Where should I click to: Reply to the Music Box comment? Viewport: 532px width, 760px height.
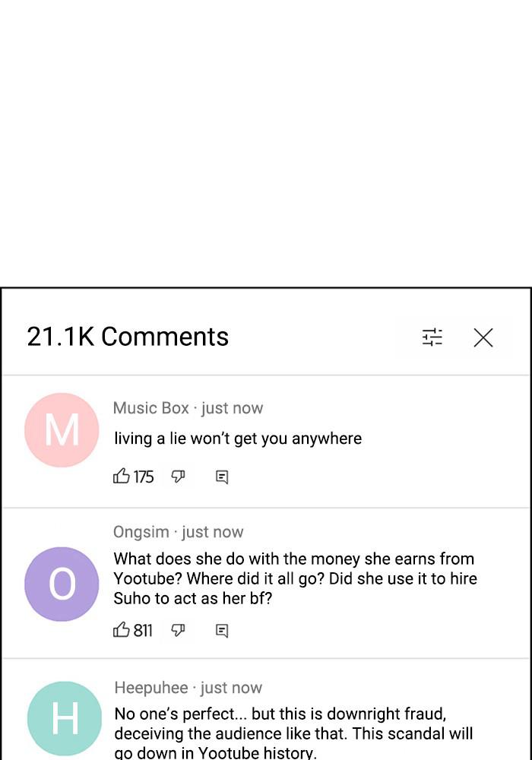pyautogui.click(x=222, y=477)
